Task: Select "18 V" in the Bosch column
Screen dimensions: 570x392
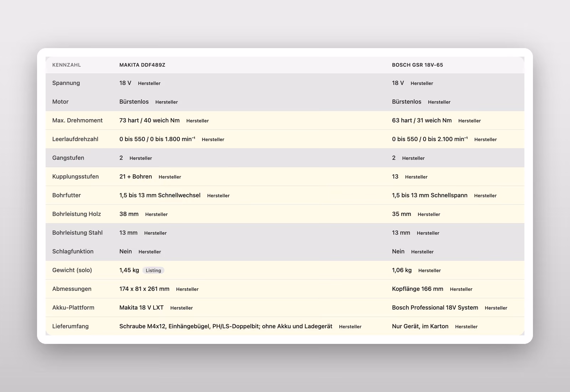Action: (398, 83)
